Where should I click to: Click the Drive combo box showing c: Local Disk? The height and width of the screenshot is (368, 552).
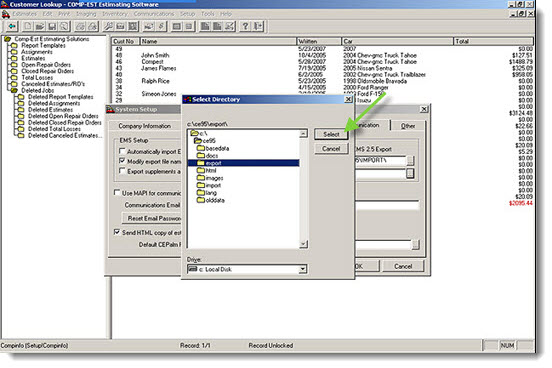[x=247, y=269]
